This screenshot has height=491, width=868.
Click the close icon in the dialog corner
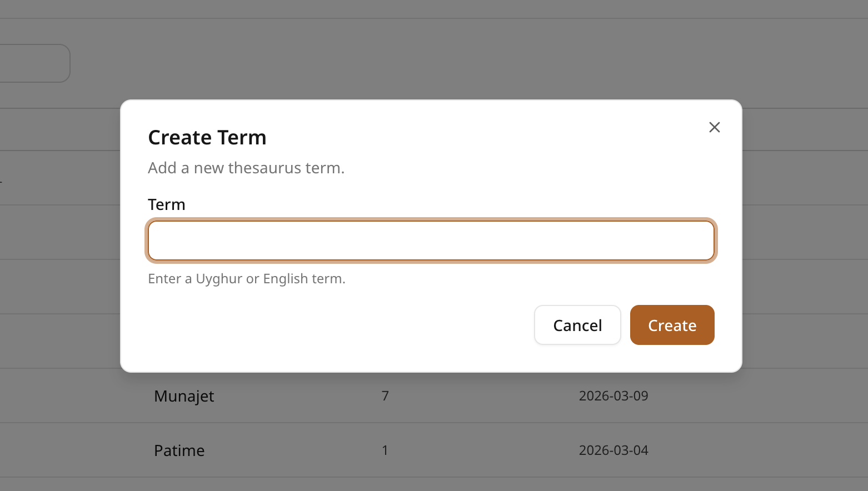pos(714,127)
